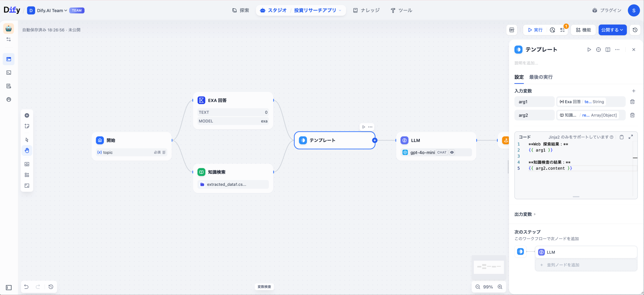Click the zoom in magnifier control
This screenshot has height=295, width=644.
pyautogui.click(x=500, y=287)
